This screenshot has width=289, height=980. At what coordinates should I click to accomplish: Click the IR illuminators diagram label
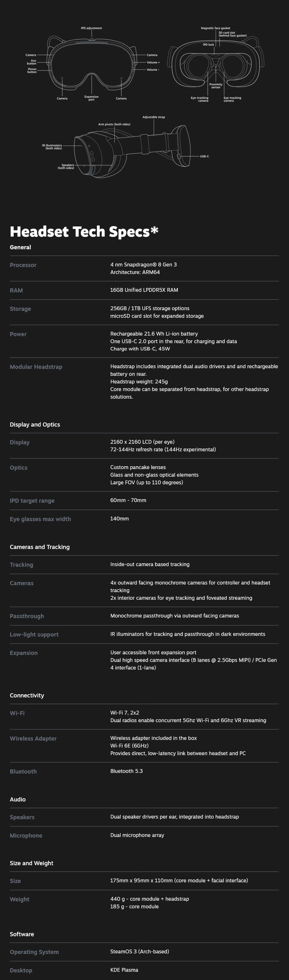(52, 147)
